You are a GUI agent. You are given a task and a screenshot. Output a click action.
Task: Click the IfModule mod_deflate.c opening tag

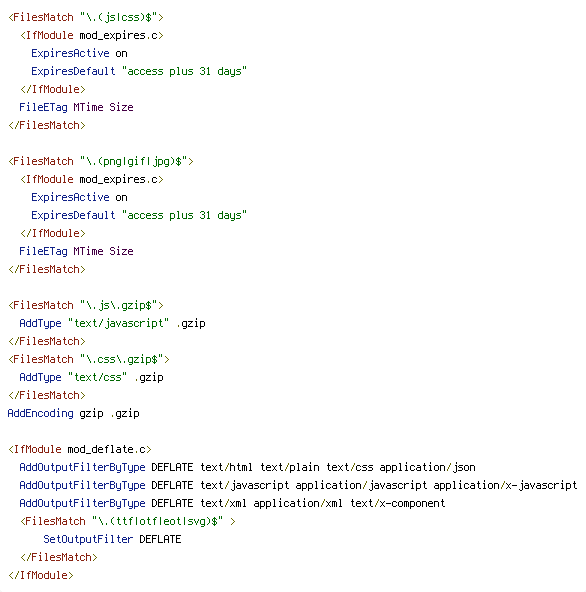(80, 449)
